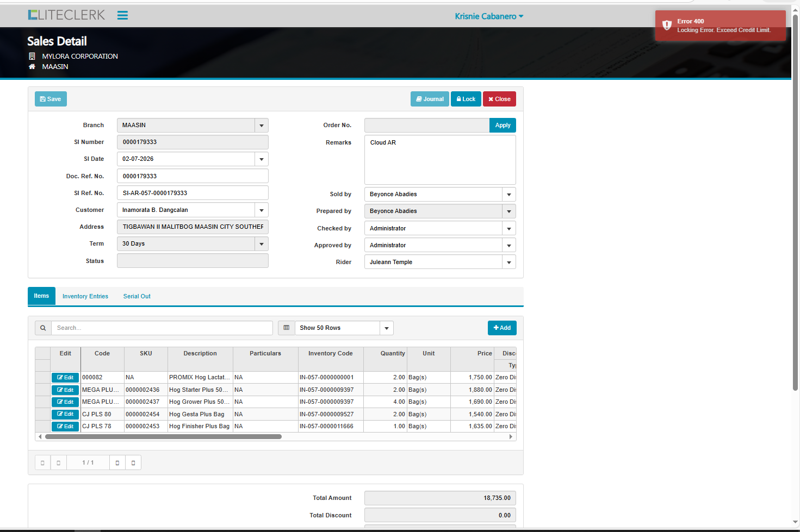Dismiss the Error 400 notification
Viewport: 800px width, 532px height.
(x=720, y=26)
